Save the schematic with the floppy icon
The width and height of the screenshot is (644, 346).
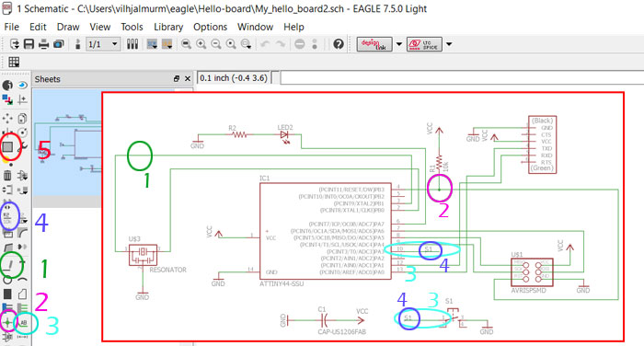click(x=29, y=44)
